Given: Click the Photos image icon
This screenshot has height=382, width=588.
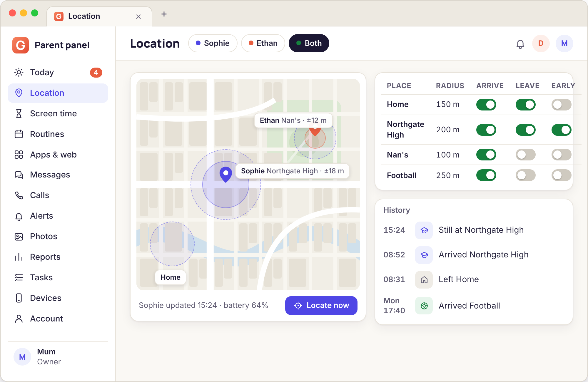Looking at the screenshot, I should (19, 237).
